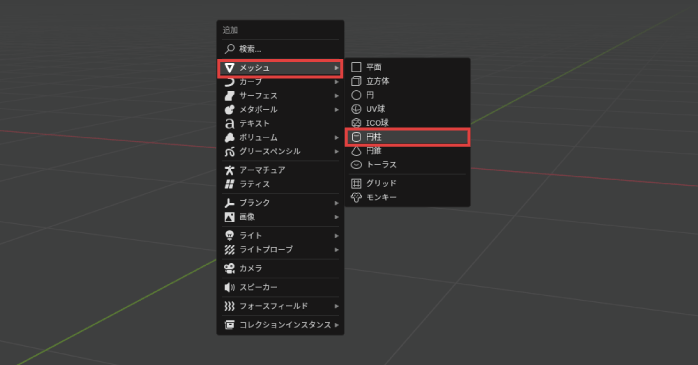Click the lattice icon
The width and height of the screenshot is (698, 365).
[x=230, y=184]
